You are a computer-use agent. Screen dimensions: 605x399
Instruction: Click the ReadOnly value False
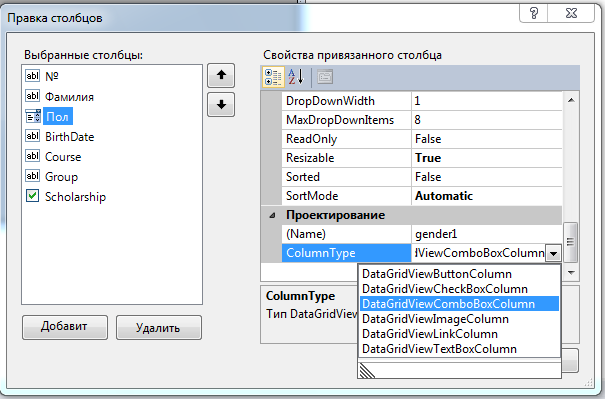pyautogui.click(x=487, y=139)
